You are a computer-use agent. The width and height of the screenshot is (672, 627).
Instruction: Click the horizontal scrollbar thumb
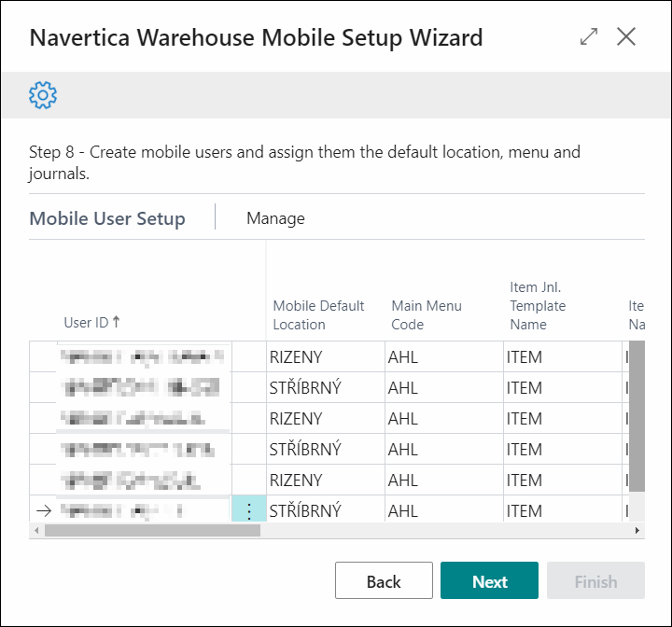click(x=152, y=531)
